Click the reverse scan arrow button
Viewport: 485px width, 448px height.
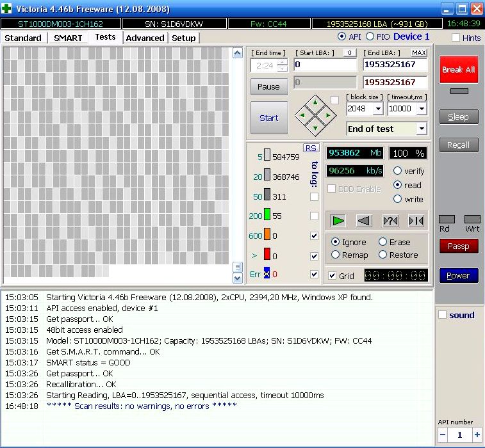(x=364, y=221)
